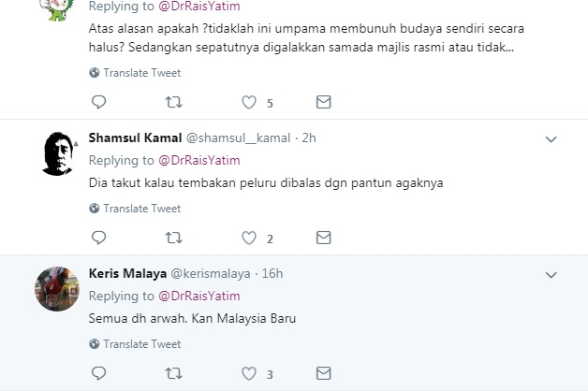Open the 16h timestamp on Keris Malaya's tweet
Viewport: 588px width, 391px height.
272,273
